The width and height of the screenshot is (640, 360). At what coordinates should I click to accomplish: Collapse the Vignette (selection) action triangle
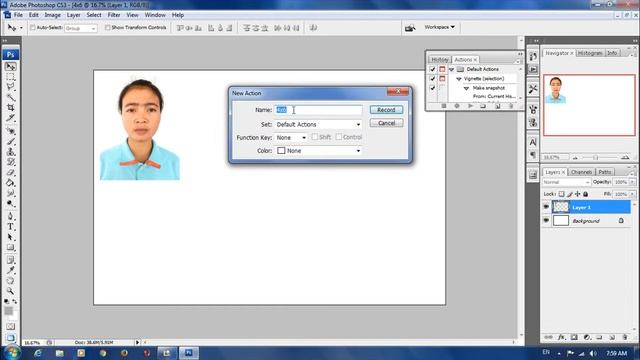[x=459, y=78]
